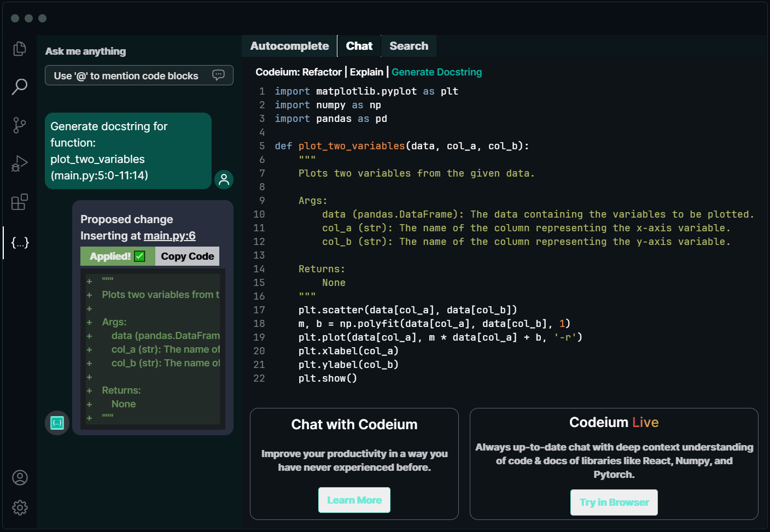Image resolution: width=770 pixels, height=532 pixels.
Task: Click the import numpy as np line
Action: (328, 105)
